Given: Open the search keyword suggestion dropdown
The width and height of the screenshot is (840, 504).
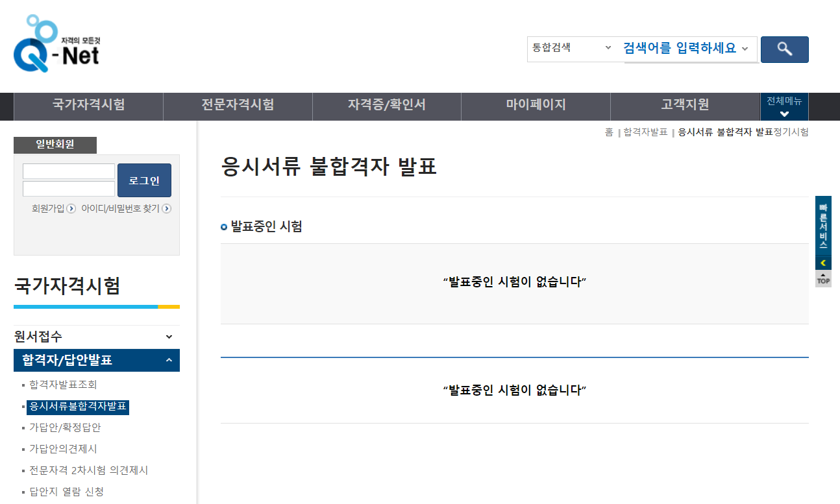Looking at the screenshot, I should click(x=745, y=49).
